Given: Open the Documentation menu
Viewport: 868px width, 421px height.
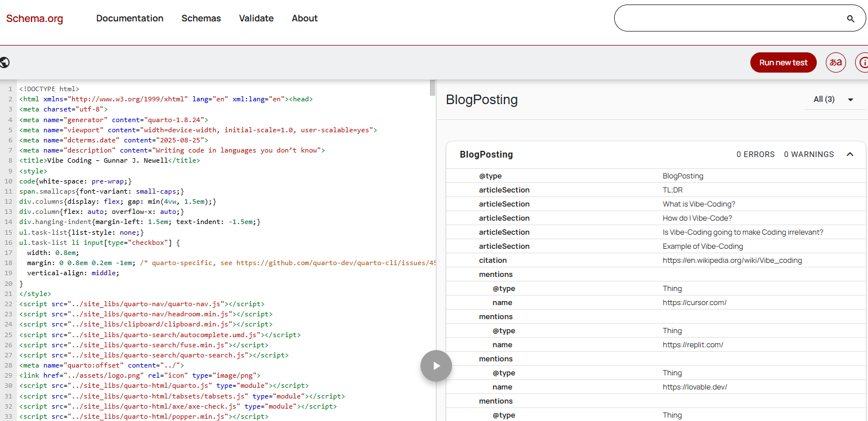Looking at the screenshot, I should pyautogui.click(x=129, y=19).
